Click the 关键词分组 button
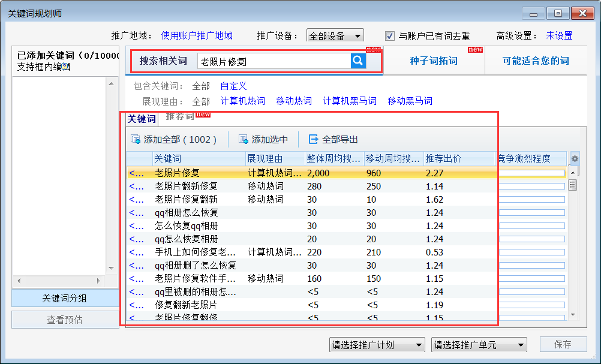 click(x=65, y=298)
